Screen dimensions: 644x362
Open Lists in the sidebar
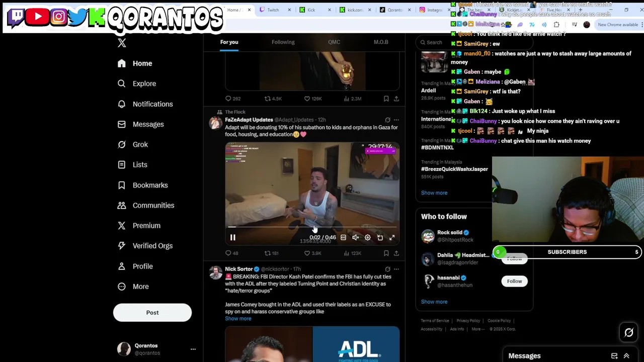coord(132,165)
